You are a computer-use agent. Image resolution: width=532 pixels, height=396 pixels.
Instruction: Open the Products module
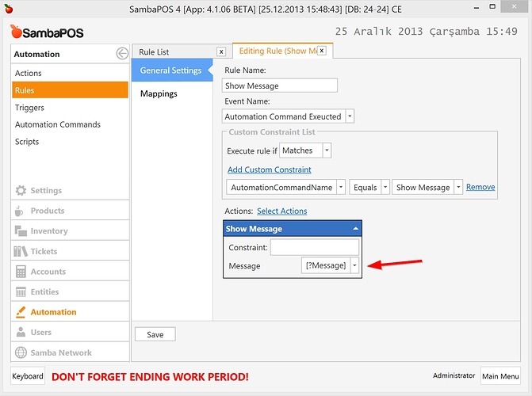click(x=70, y=211)
